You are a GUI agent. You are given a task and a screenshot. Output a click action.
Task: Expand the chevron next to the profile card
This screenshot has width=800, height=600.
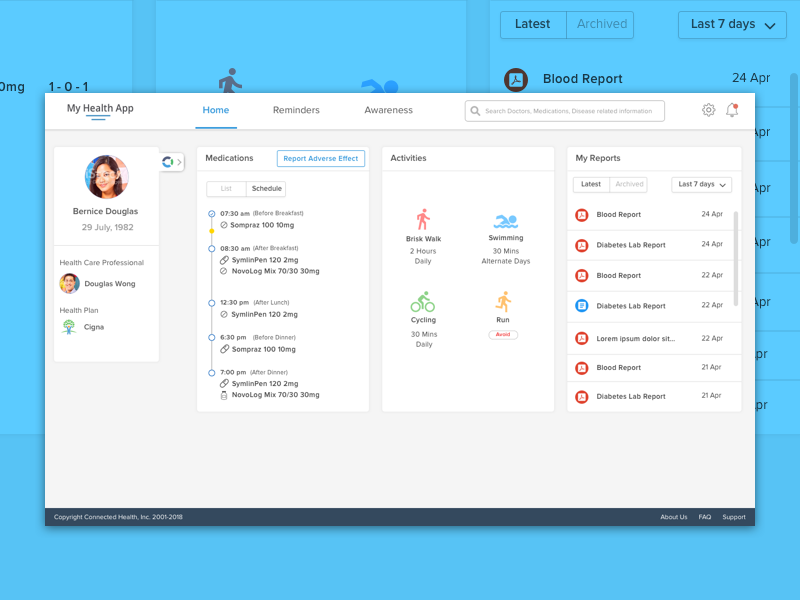click(x=180, y=161)
